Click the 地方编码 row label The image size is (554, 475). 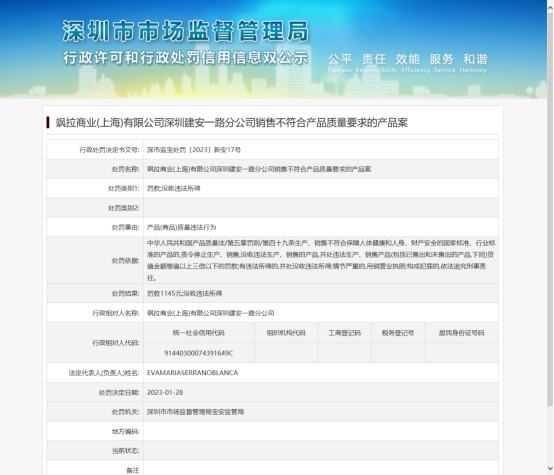125,431
